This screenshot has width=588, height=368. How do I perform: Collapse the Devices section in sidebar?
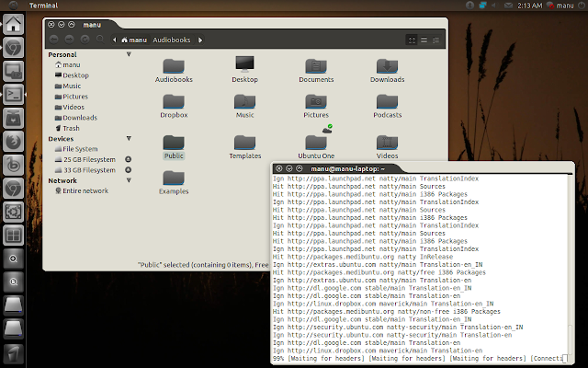click(x=129, y=139)
